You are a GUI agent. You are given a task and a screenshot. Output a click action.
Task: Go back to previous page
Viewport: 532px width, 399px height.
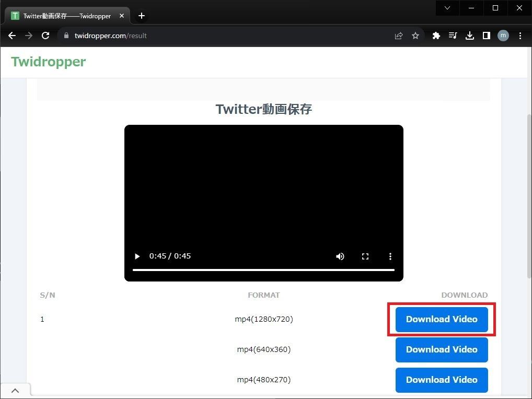click(x=12, y=36)
